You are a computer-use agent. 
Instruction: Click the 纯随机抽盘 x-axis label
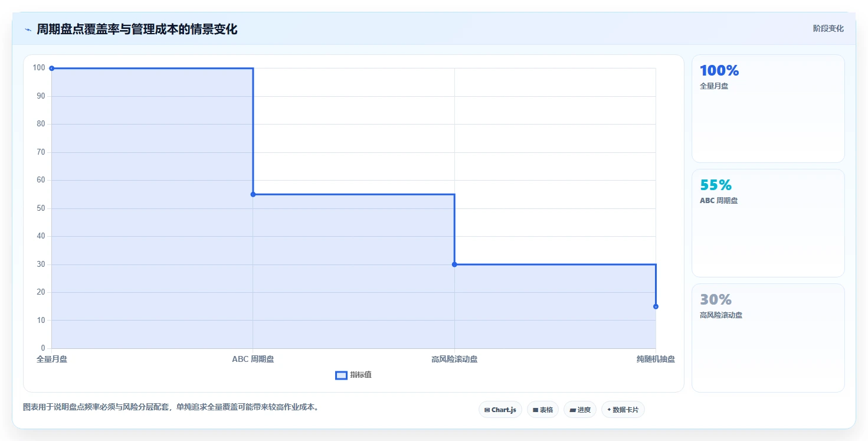(x=656, y=359)
